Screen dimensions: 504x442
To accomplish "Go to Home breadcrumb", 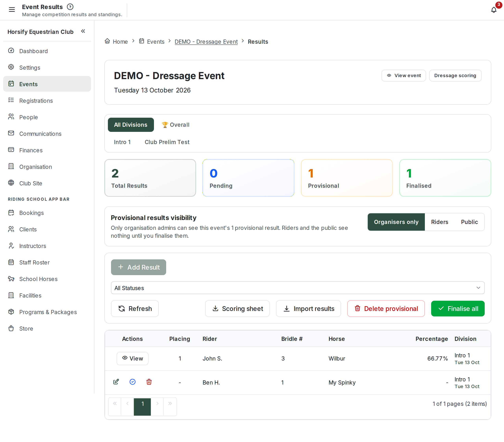I will click(x=116, y=41).
